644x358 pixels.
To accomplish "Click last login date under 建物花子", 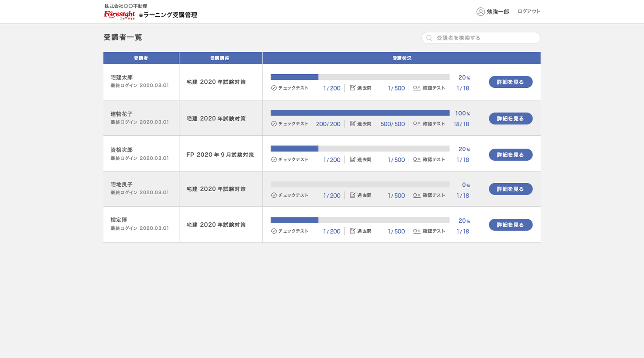I will [x=140, y=122].
